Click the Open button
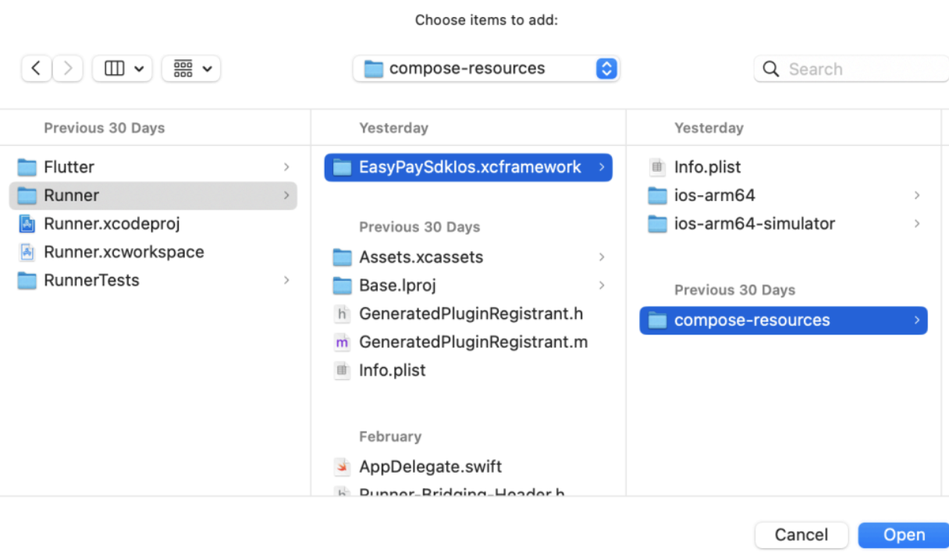This screenshot has height=560, width=949. (904, 535)
